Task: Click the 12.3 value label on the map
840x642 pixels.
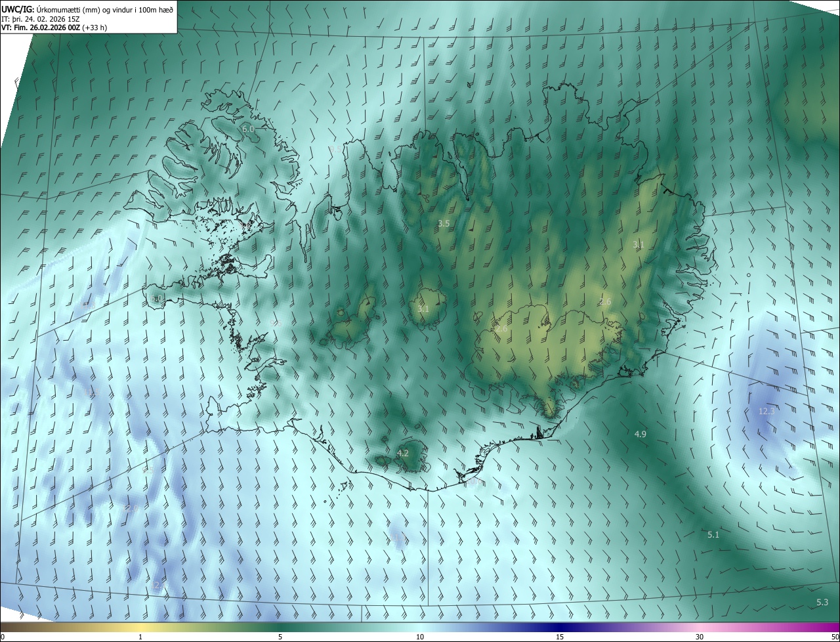Action: click(x=766, y=411)
